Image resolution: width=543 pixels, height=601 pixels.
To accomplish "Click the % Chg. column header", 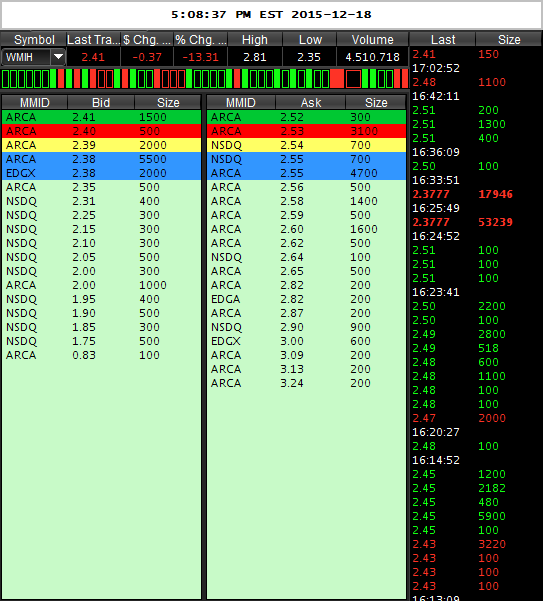I will pos(200,39).
